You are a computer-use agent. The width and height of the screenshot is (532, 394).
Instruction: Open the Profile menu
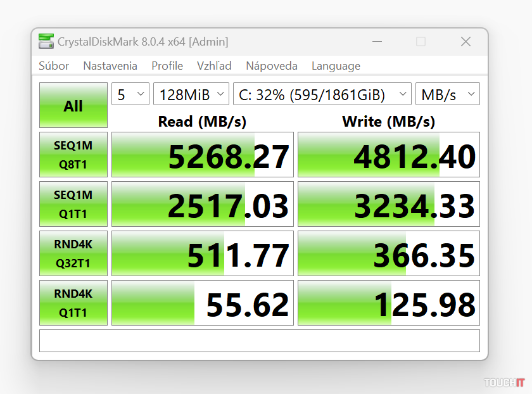[x=167, y=66]
